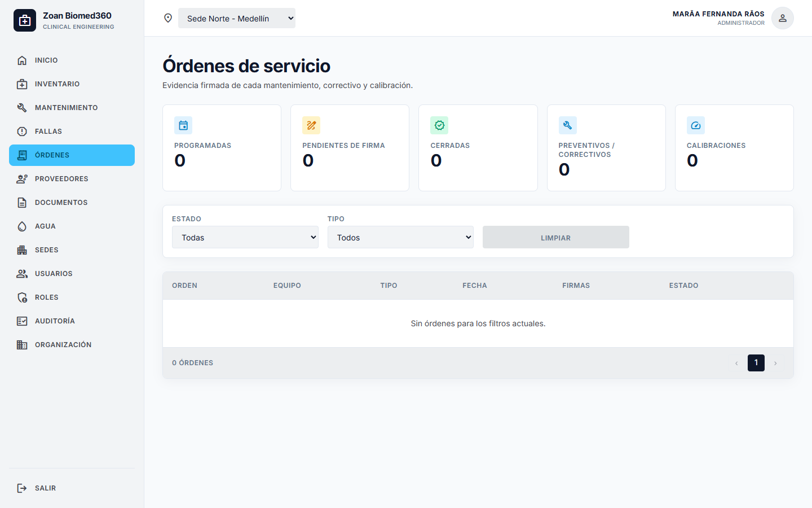Click the Limpiar button
The image size is (812, 508).
point(556,237)
